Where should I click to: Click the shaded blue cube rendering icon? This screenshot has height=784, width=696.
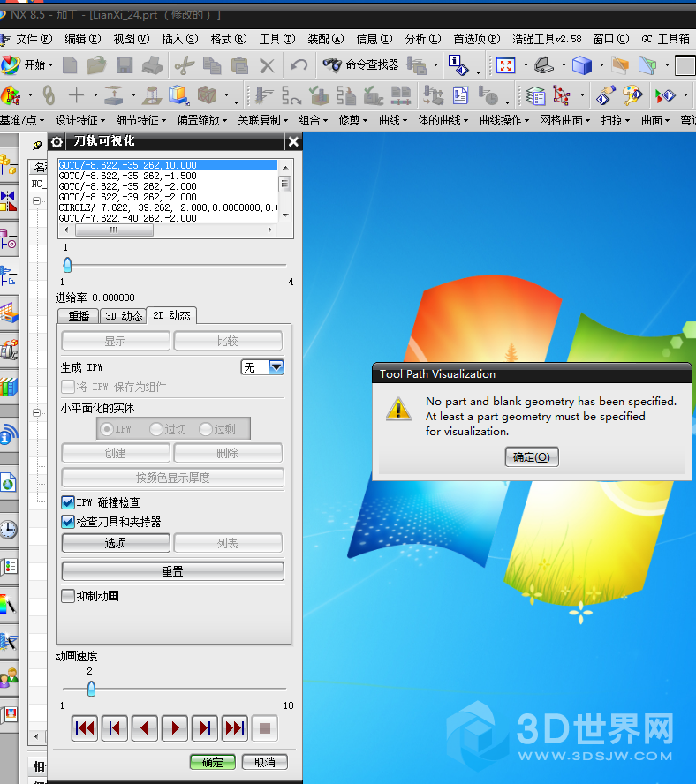582,65
